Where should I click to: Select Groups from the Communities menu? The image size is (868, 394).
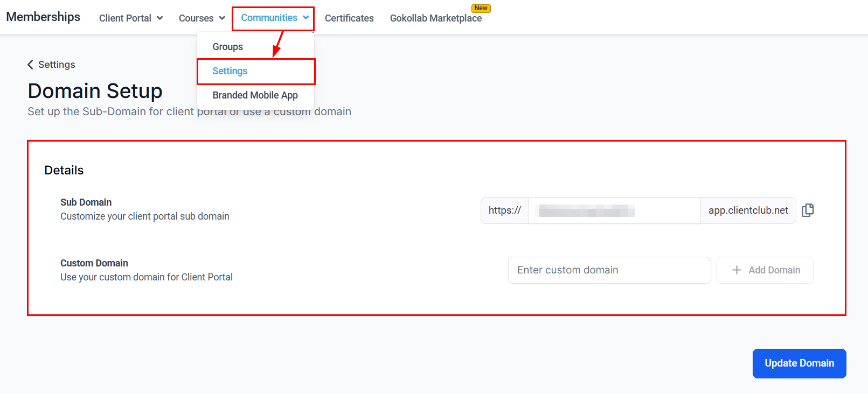256,47
